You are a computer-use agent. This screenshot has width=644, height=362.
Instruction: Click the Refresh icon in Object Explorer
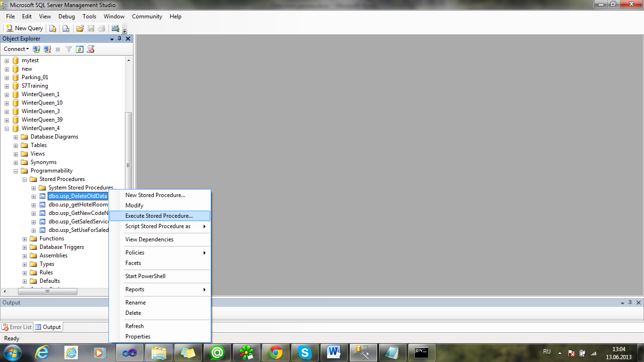click(80, 49)
